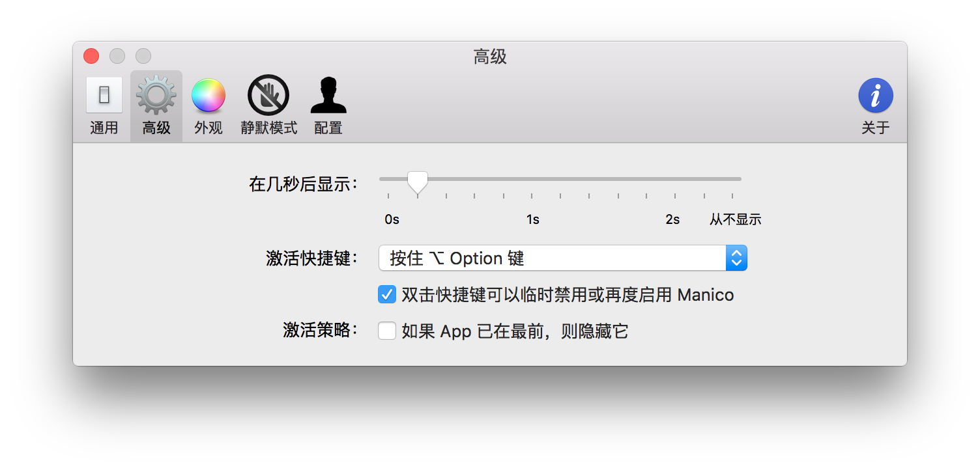Enable 如果 App 已在最前，则隐藏它 checkbox
The width and height of the screenshot is (980, 470).
[x=387, y=331]
